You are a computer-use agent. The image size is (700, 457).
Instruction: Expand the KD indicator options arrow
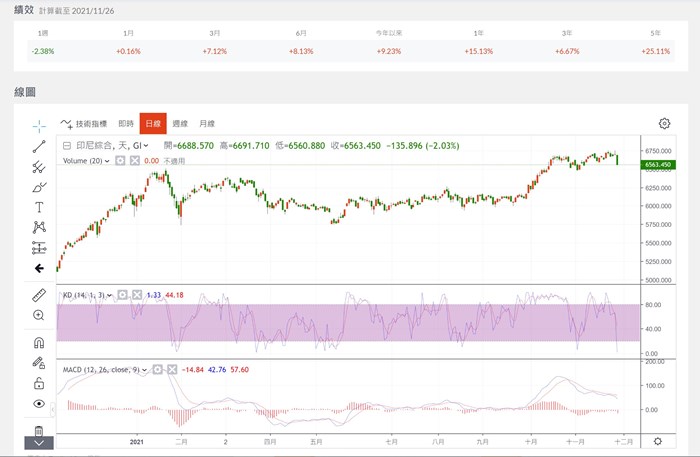(110, 295)
